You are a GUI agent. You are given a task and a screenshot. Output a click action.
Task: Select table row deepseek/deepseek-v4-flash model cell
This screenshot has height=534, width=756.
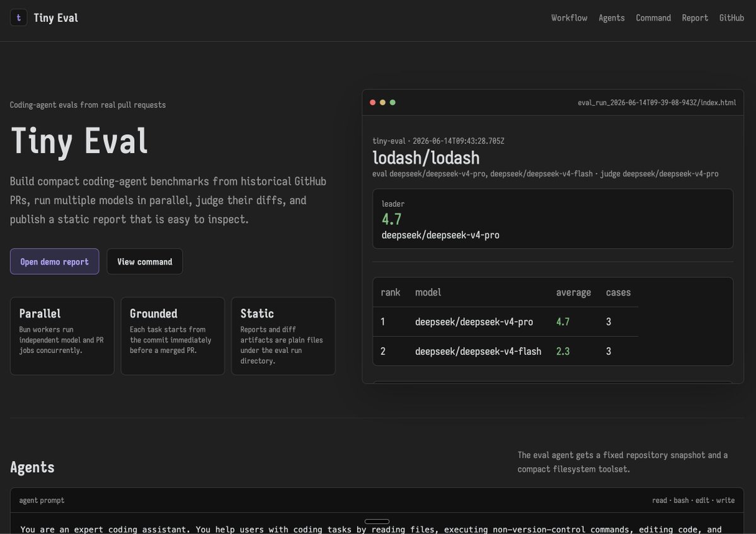click(478, 351)
